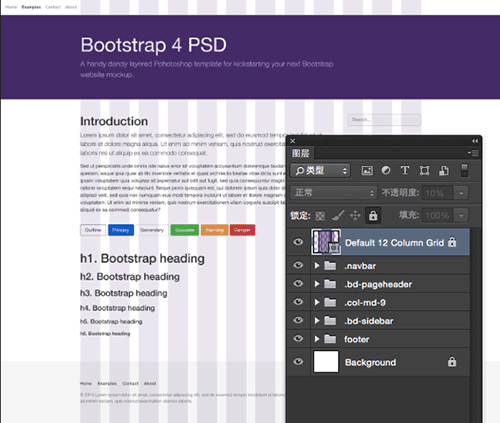The height and width of the screenshot is (423, 500).
Task: Click Contact link in the footer
Action: pyautogui.click(x=130, y=383)
